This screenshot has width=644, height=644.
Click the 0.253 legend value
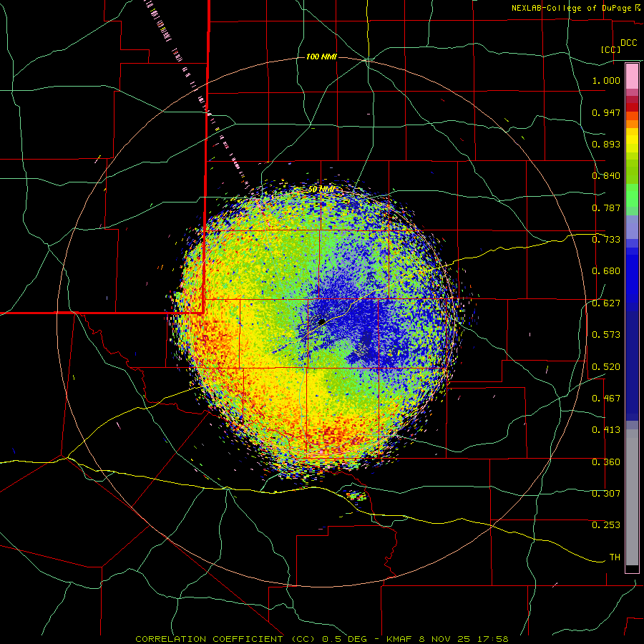pyautogui.click(x=606, y=525)
